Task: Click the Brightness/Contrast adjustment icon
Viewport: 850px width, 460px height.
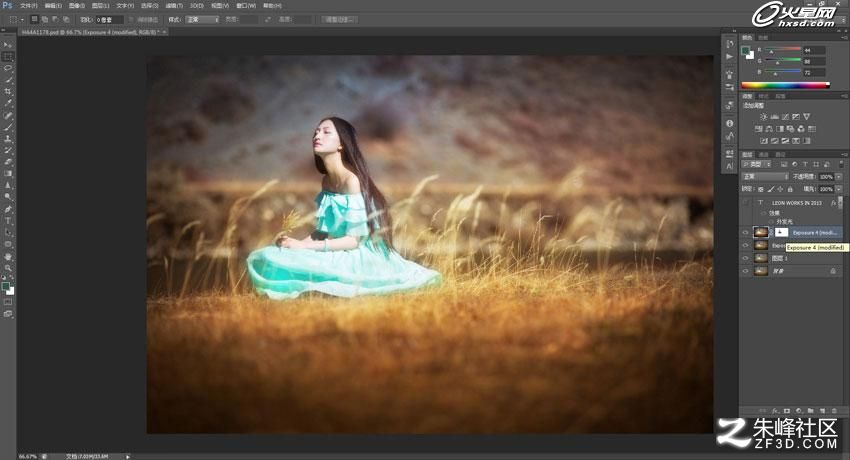Action: tap(763, 116)
